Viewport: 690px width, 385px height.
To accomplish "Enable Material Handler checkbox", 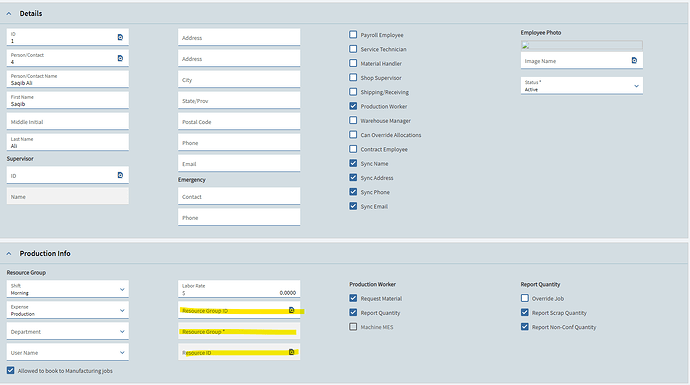I will click(x=353, y=63).
